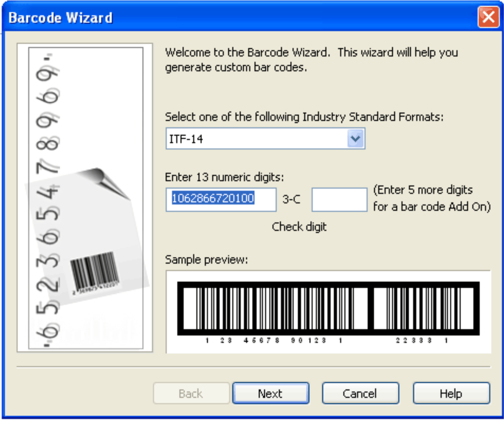Image resolution: width=504 pixels, height=421 pixels.
Task: Click the disabled Back button
Action: tap(191, 393)
